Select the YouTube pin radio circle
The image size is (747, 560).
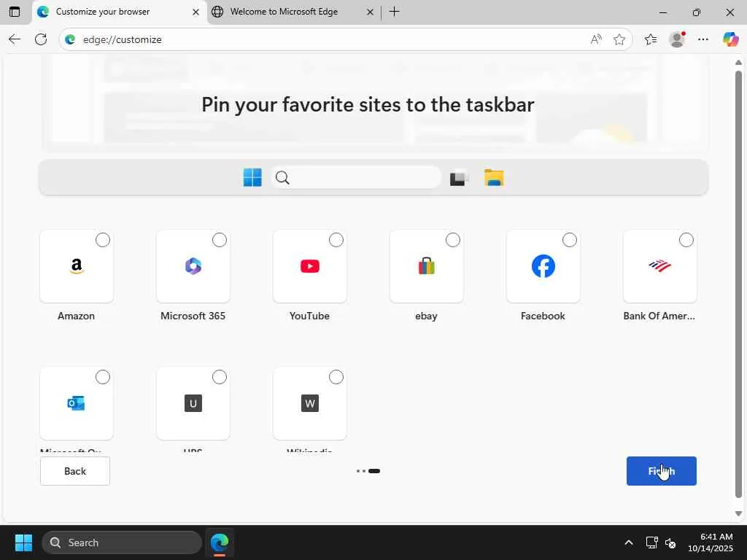336,240
